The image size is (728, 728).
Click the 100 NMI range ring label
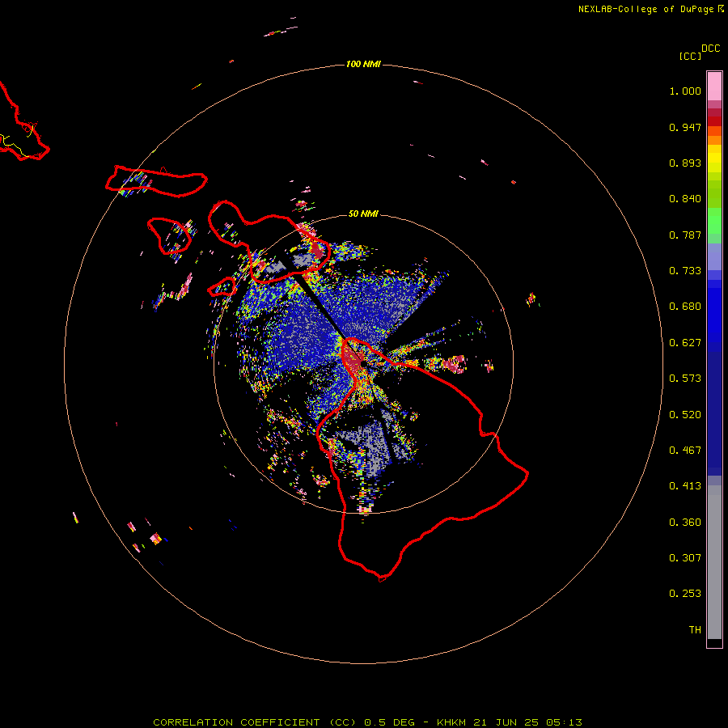tap(363, 64)
